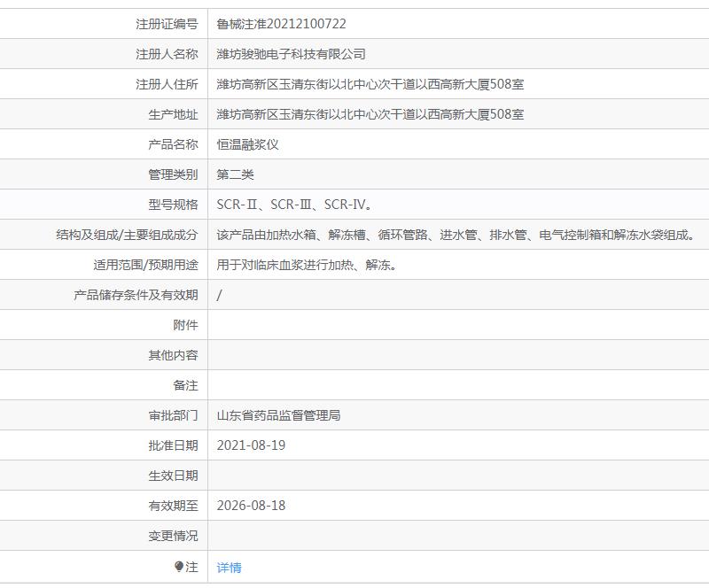Click the 有效期至 label
Screen dimensions: 709x588
[173, 506]
